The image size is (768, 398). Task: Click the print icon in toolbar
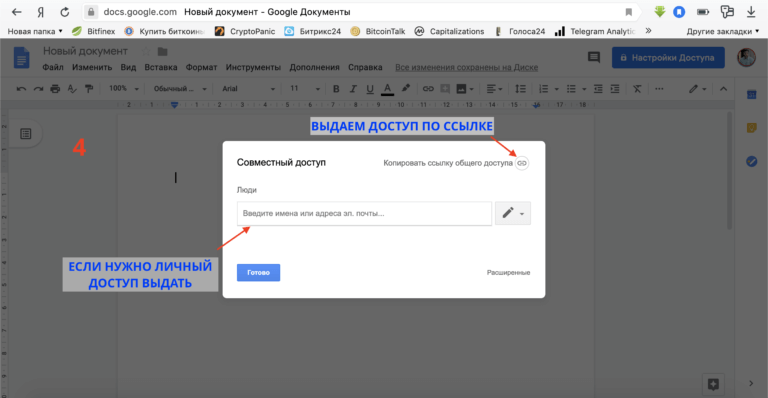(x=55, y=89)
